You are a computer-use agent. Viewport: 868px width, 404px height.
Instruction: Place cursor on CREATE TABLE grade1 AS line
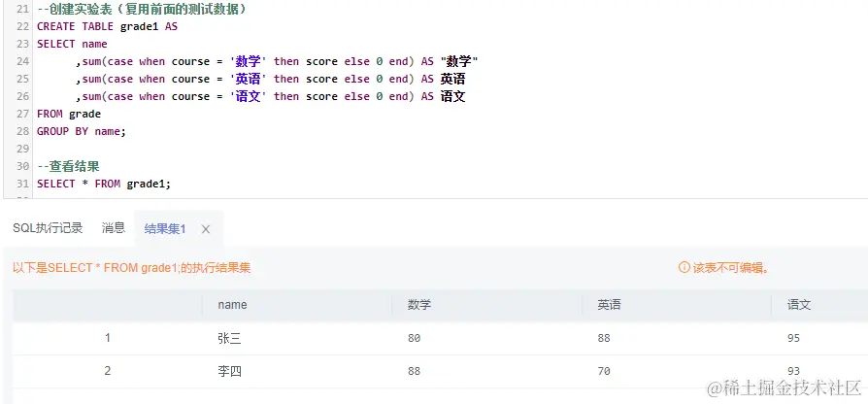click(107, 26)
